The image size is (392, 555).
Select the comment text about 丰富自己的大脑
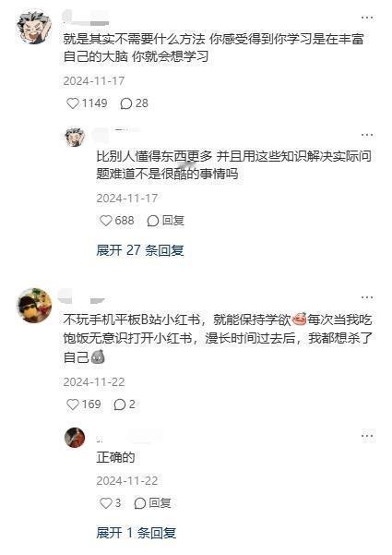(213, 47)
